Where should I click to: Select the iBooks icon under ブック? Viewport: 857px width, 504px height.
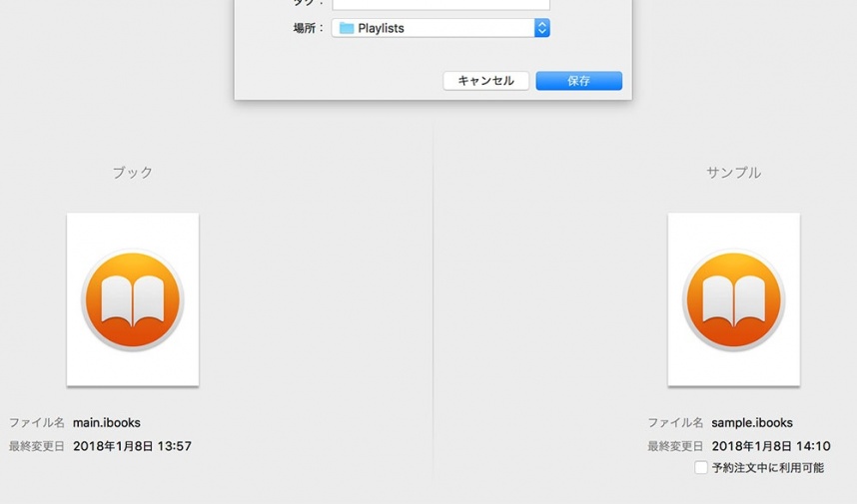(132, 299)
